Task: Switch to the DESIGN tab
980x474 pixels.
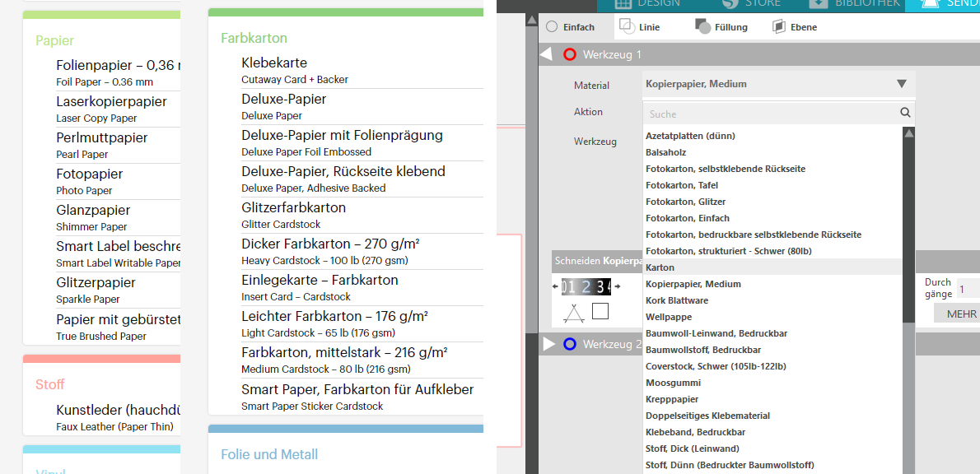Action: point(647,3)
